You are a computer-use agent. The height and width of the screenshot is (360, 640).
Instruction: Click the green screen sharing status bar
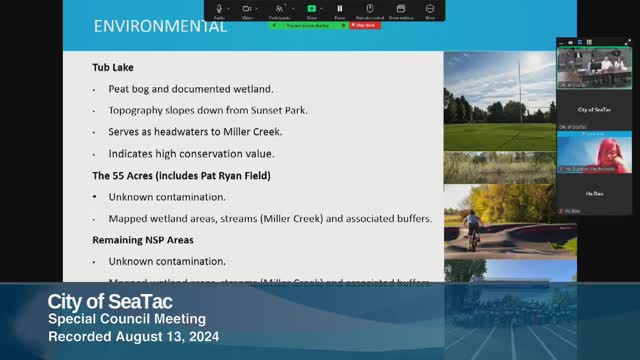pyautogui.click(x=309, y=25)
